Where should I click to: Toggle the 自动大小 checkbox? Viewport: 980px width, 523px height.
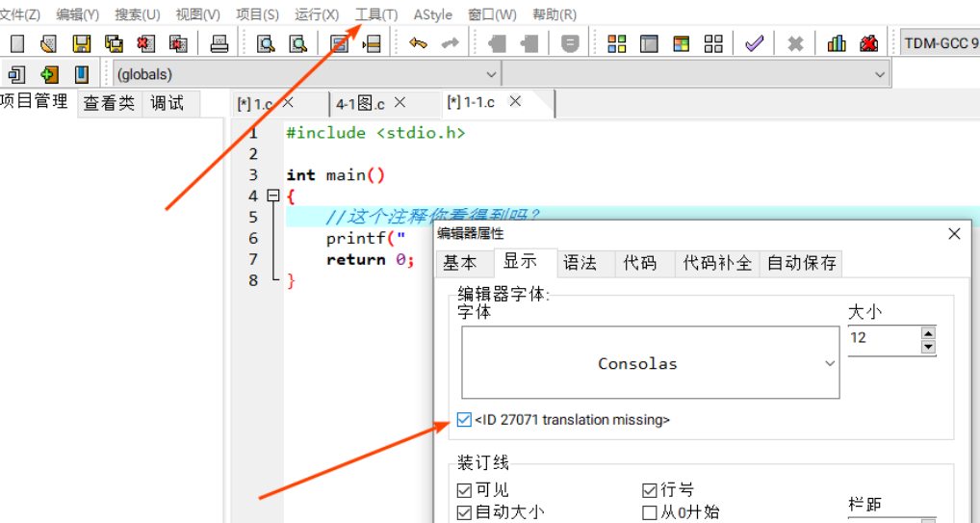click(464, 513)
